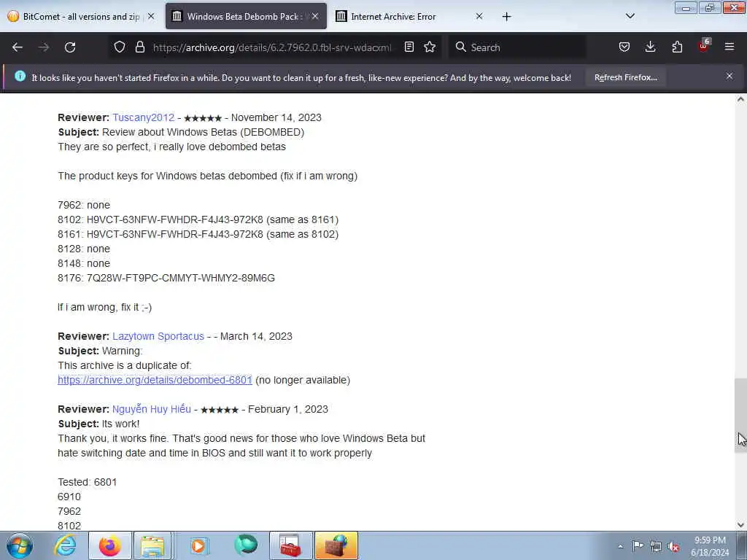This screenshot has width=747, height=560.
Task: Dismiss the Refresh Firefox notification bar
Action: click(x=729, y=76)
